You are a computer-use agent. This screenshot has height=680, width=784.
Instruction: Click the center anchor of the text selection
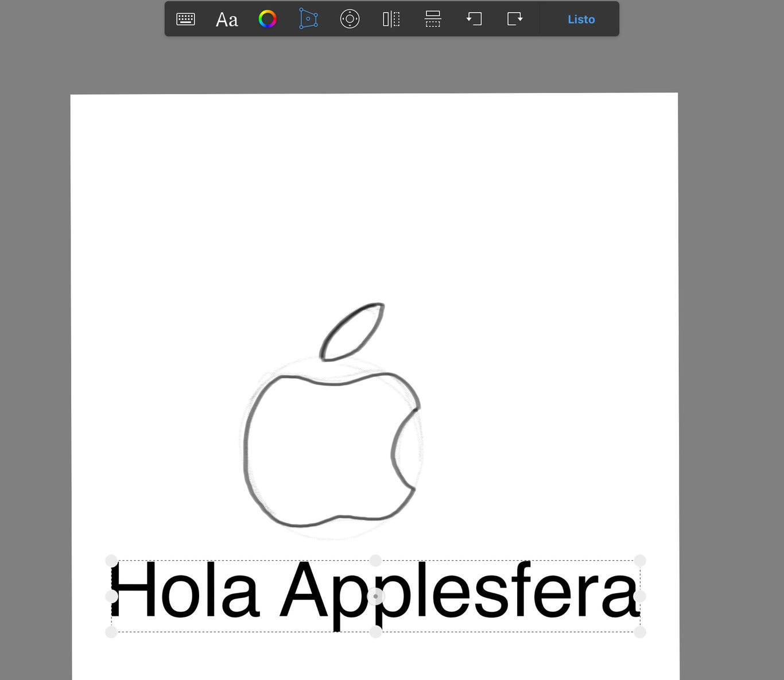click(376, 597)
